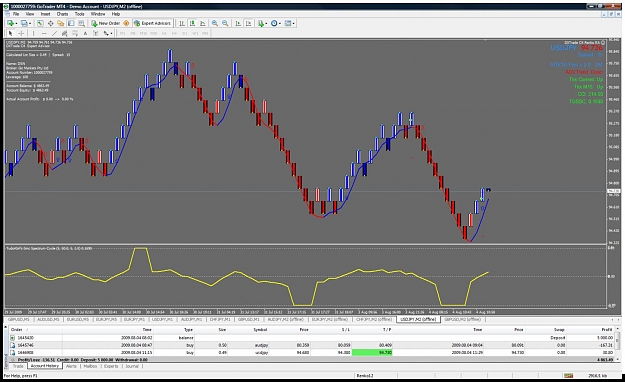Expand the templates dropdown arrow
Image resolution: width=625 pixels, height=382 pixels.
click(293, 23)
